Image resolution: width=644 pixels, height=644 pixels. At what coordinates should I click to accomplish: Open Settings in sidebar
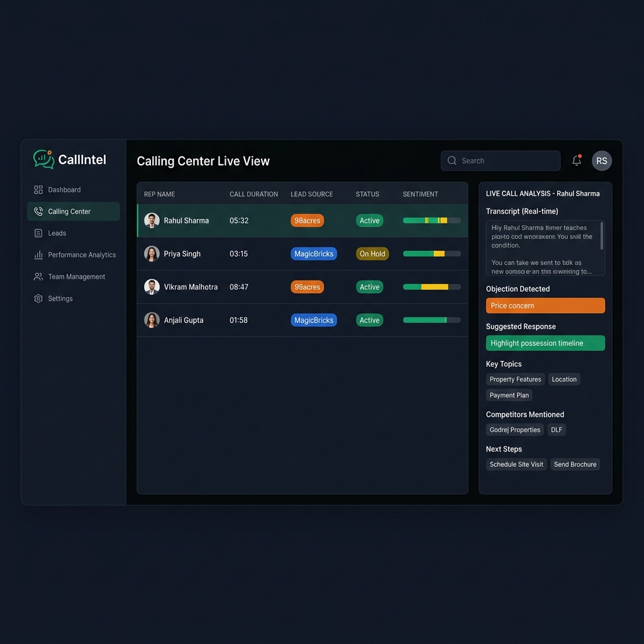[74, 299]
